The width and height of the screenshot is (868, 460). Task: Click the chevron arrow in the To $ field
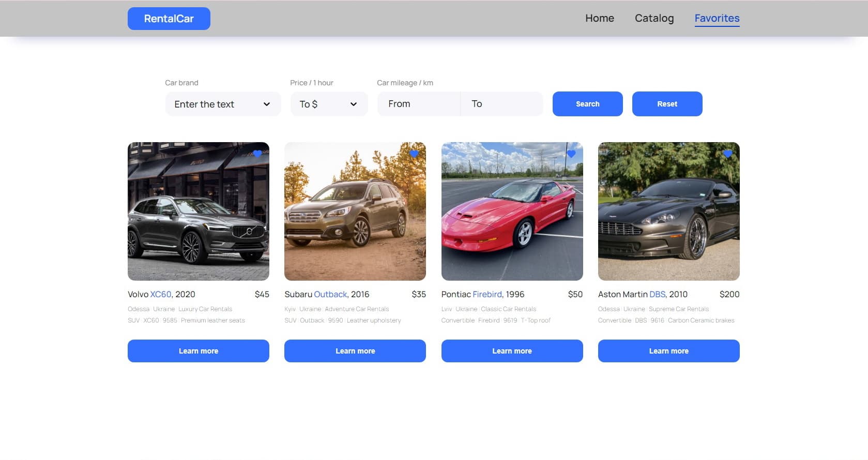354,104
